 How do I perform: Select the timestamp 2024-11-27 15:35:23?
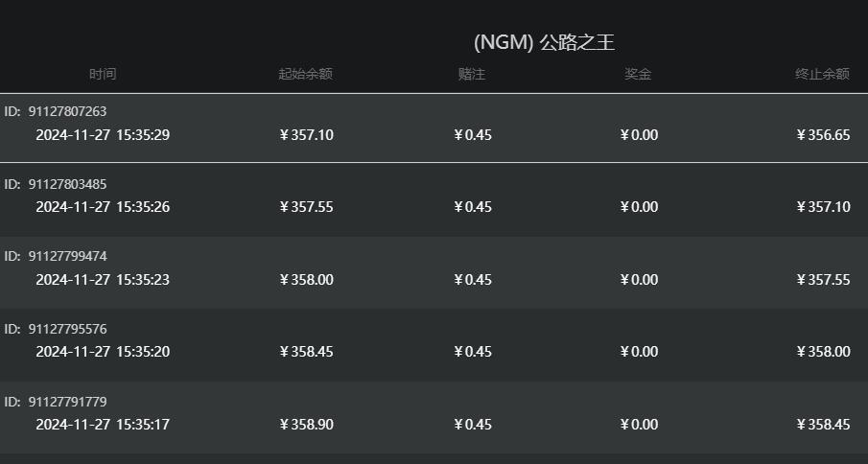tap(103, 280)
